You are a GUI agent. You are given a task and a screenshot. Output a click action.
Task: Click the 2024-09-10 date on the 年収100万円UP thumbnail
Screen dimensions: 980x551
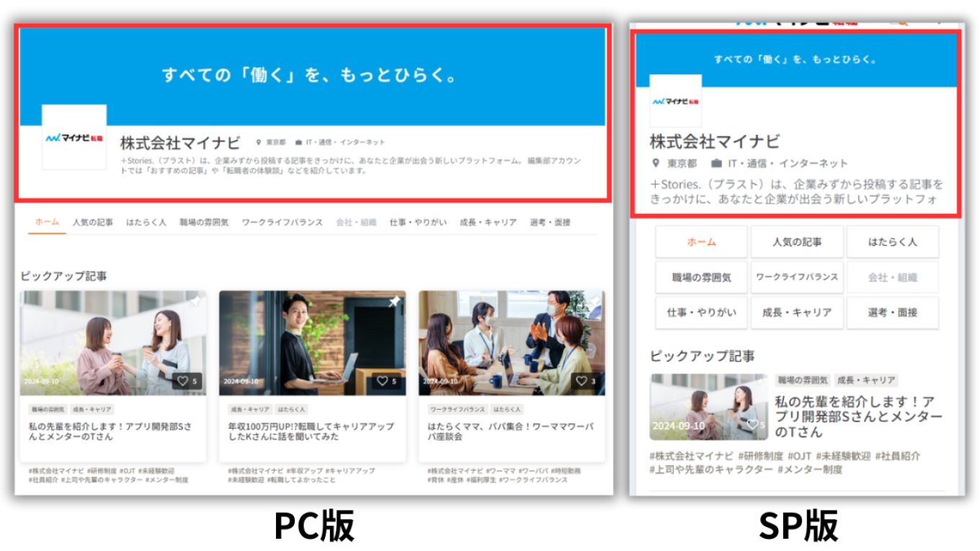240,381
